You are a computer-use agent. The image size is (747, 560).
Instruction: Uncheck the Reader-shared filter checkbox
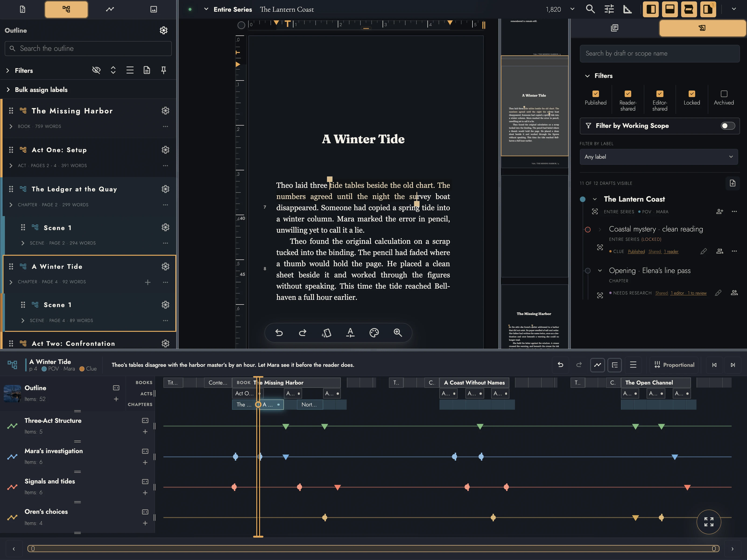pyautogui.click(x=627, y=94)
